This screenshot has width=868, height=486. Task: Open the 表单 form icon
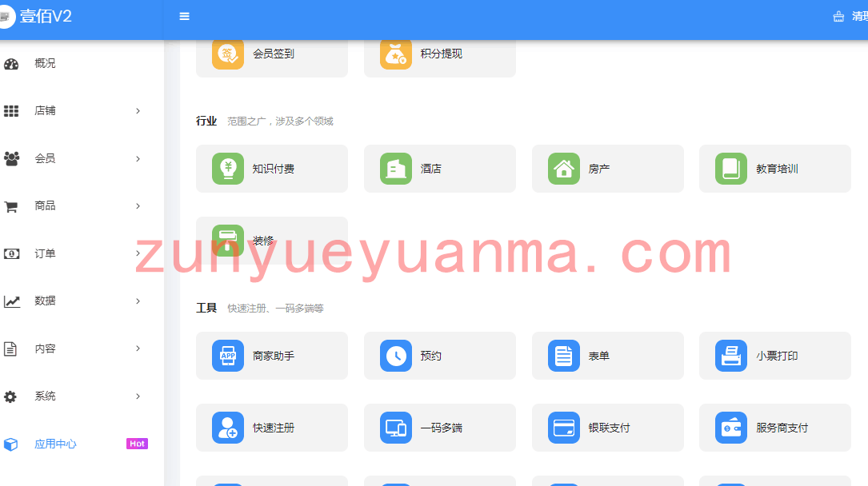564,356
